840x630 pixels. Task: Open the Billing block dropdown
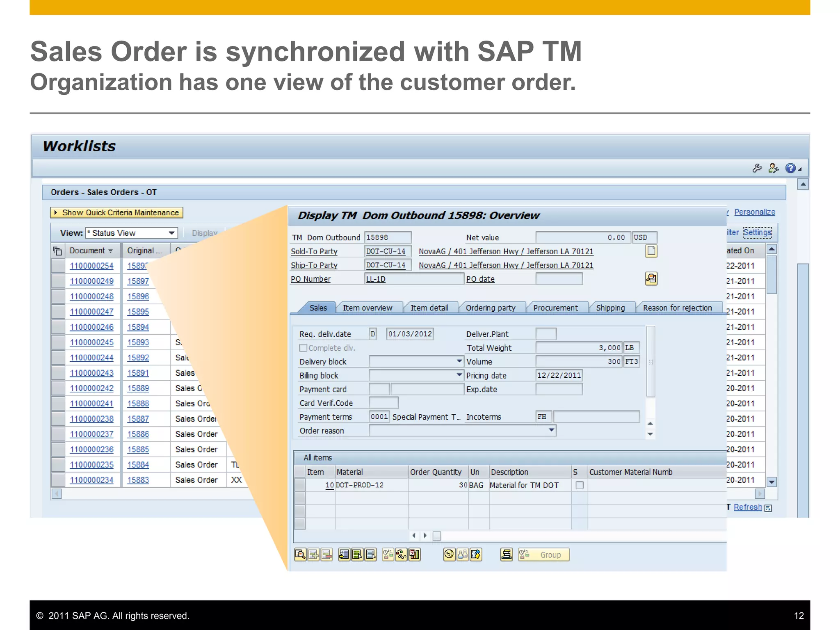coord(459,375)
